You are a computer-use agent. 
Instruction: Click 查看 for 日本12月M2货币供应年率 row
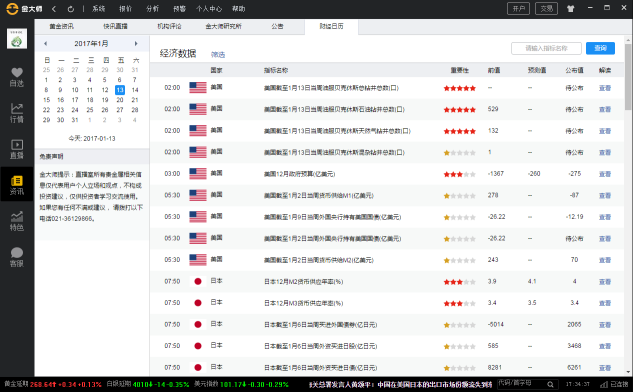(605, 282)
